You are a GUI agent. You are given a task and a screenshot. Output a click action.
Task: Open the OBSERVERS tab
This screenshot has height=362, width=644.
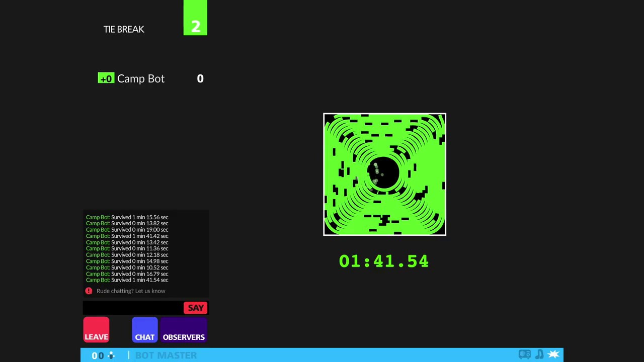point(184,330)
